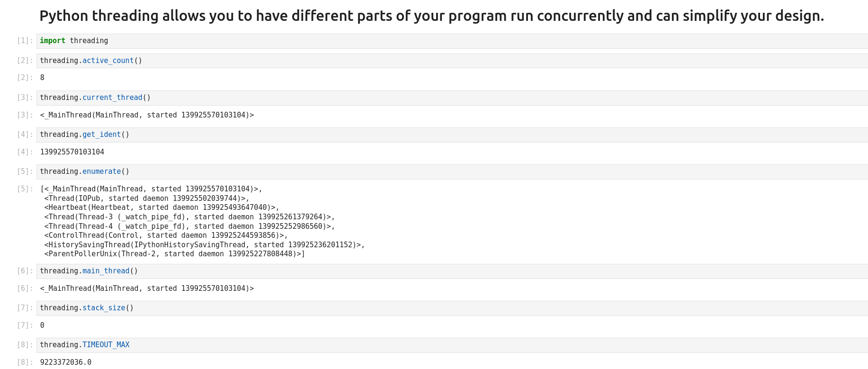Click the stack_size output value 0

tap(42, 325)
